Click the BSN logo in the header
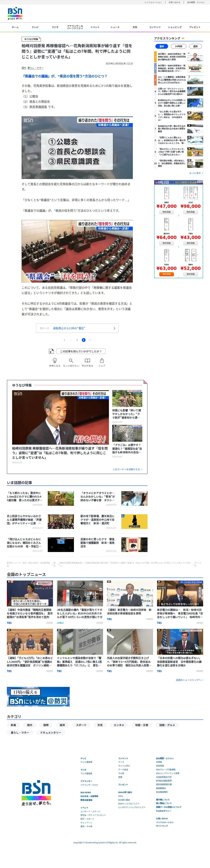This screenshot has height=868, width=210. 15,13
